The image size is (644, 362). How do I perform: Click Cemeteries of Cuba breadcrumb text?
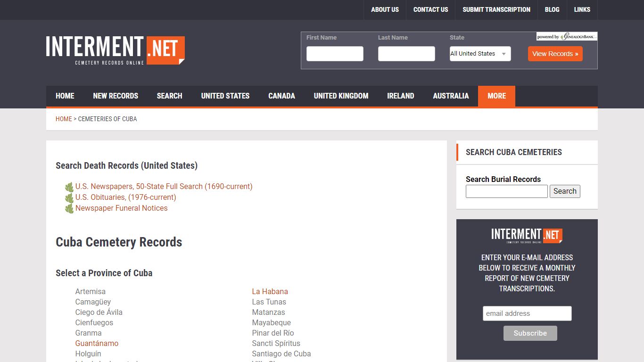coord(107,119)
